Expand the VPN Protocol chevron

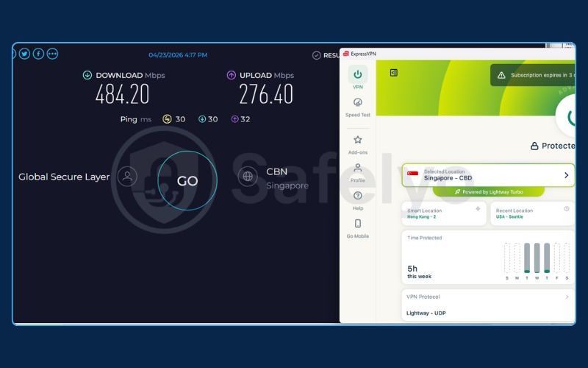click(567, 297)
